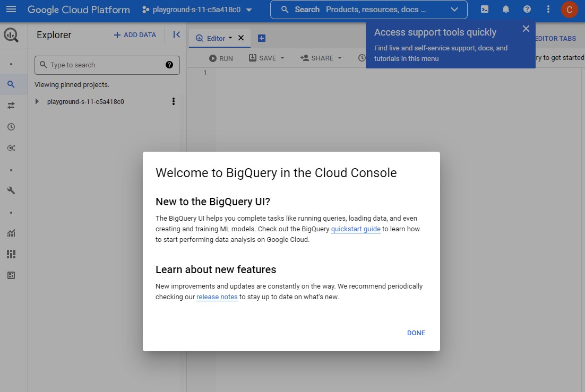The width and height of the screenshot is (585, 392).
Task: Open the Editor tab dropdown arrow
Action: click(x=230, y=38)
